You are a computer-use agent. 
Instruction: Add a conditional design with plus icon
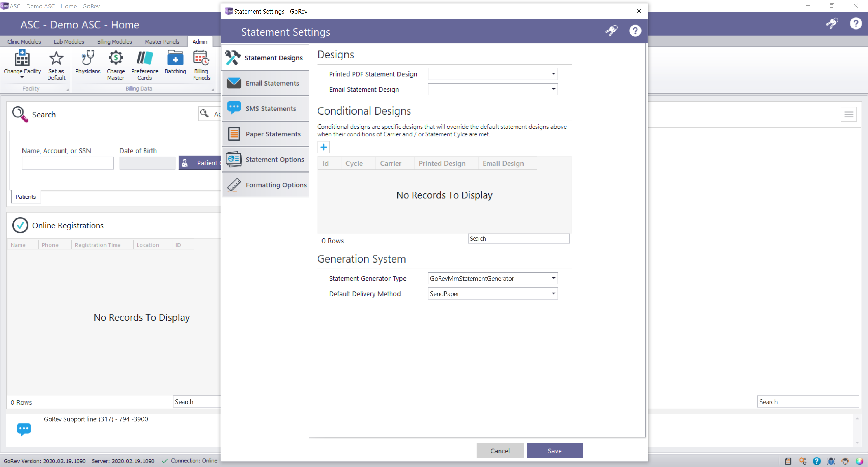[x=323, y=147]
